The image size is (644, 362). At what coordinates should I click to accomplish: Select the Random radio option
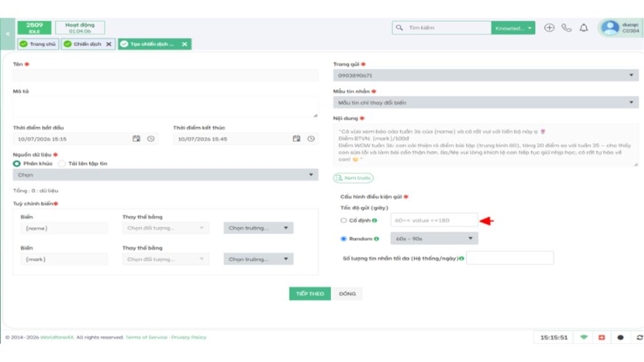click(x=343, y=238)
